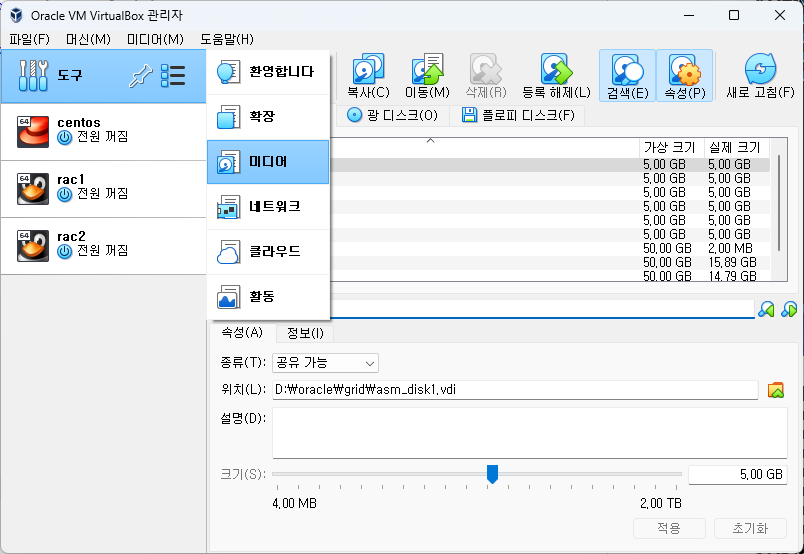Select the Network (네트워크) tool entry
The image size is (804, 554).
point(268,207)
